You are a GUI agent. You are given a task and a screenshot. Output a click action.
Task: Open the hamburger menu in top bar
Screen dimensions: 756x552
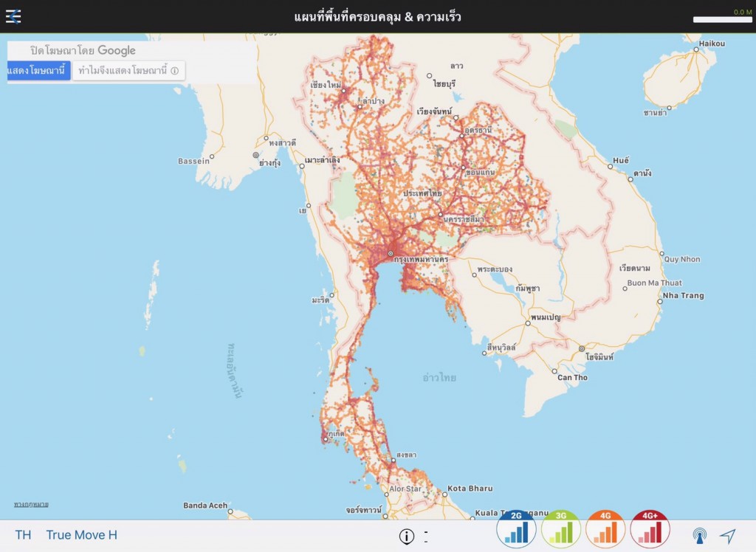tap(13, 16)
